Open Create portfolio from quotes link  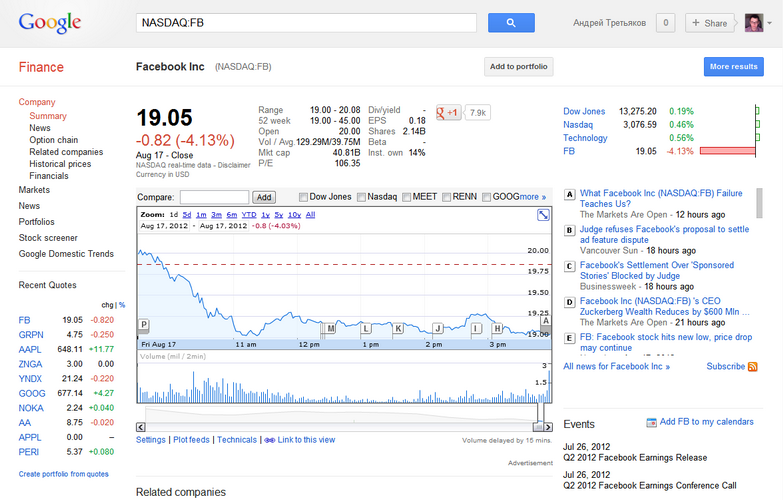click(63, 474)
